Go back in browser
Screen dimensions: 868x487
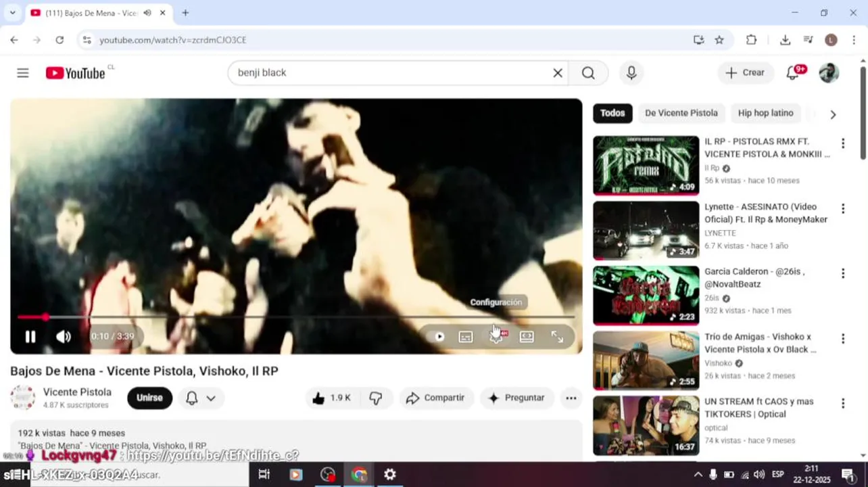[x=14, y=40]
